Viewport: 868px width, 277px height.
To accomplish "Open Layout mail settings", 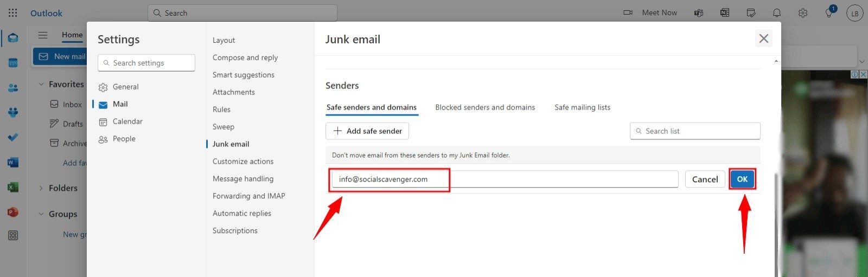I will [224, 40].
